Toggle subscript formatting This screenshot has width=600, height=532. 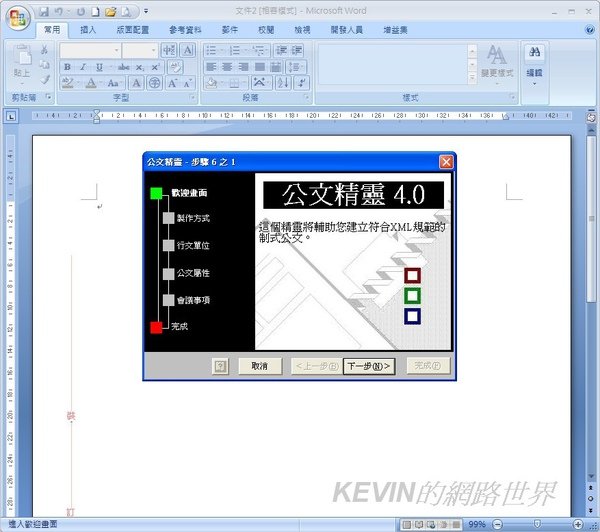pyautogui.click(x=140, y=67)
